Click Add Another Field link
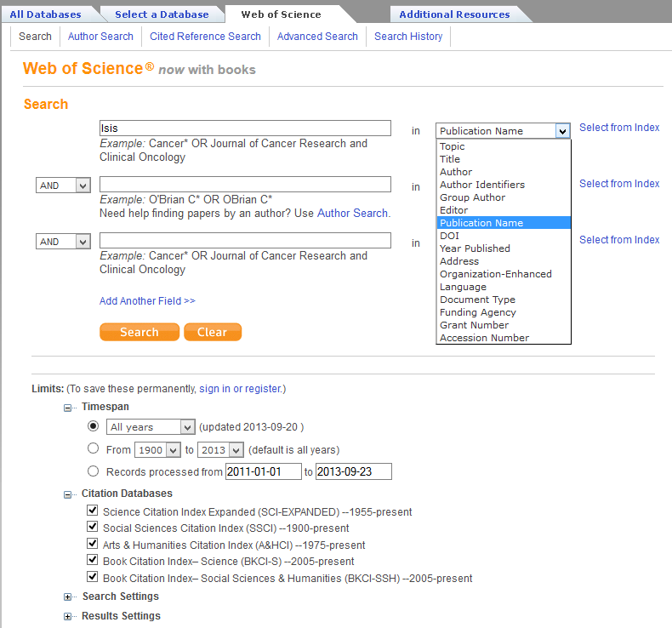 (147, 301)
